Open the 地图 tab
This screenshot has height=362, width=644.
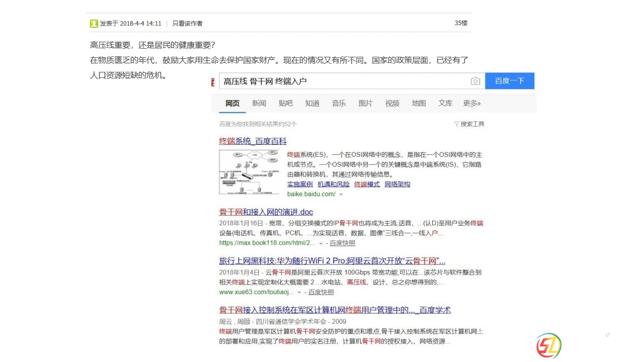(x=419, y=103)
